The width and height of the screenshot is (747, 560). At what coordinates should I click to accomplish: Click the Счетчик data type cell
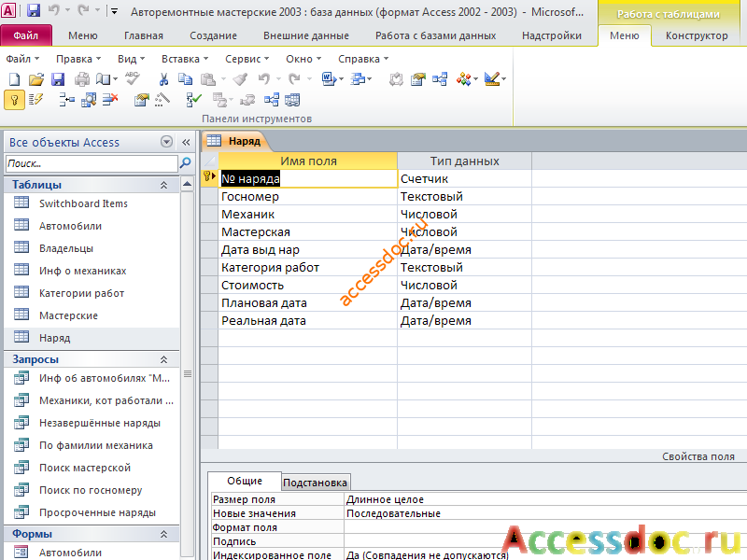pos(464,179)
